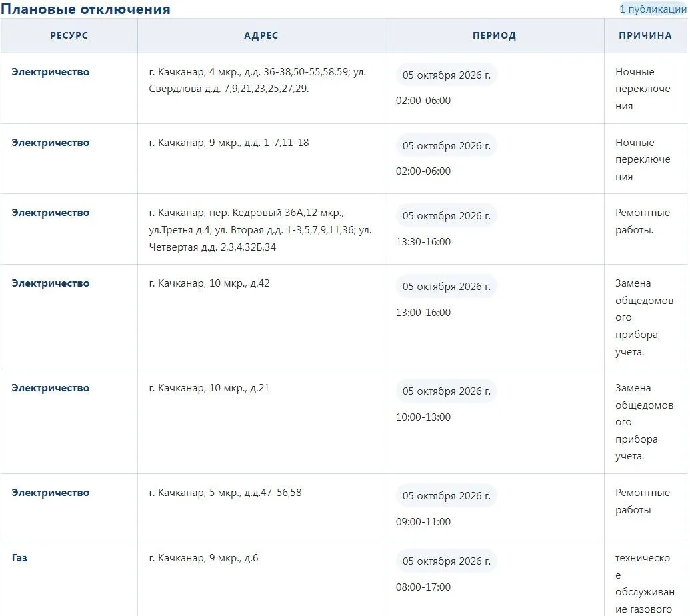690x616 pixels.
Task: Click the date badge above "13:00-16:00"
Action: click(x=446, y=287)
